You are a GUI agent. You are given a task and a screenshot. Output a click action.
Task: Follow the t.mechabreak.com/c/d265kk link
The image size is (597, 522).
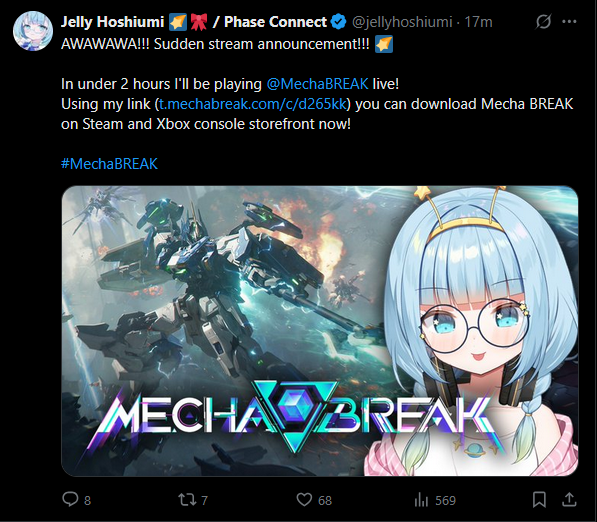252,104
